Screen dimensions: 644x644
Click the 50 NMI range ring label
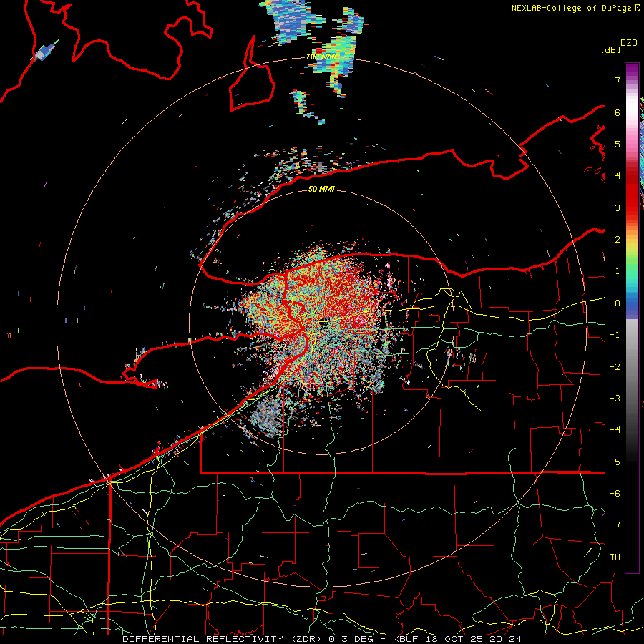[321, 189]
